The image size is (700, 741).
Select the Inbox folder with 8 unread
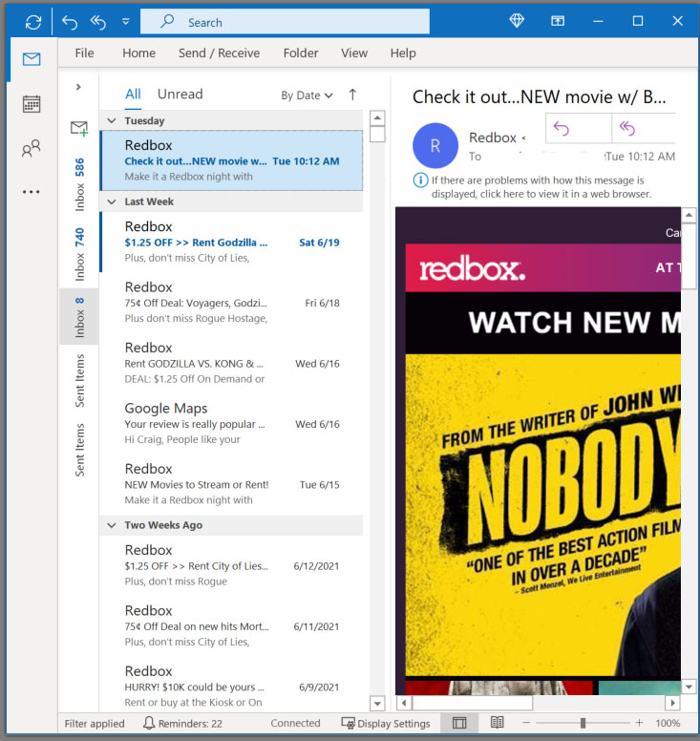point(79,317)
